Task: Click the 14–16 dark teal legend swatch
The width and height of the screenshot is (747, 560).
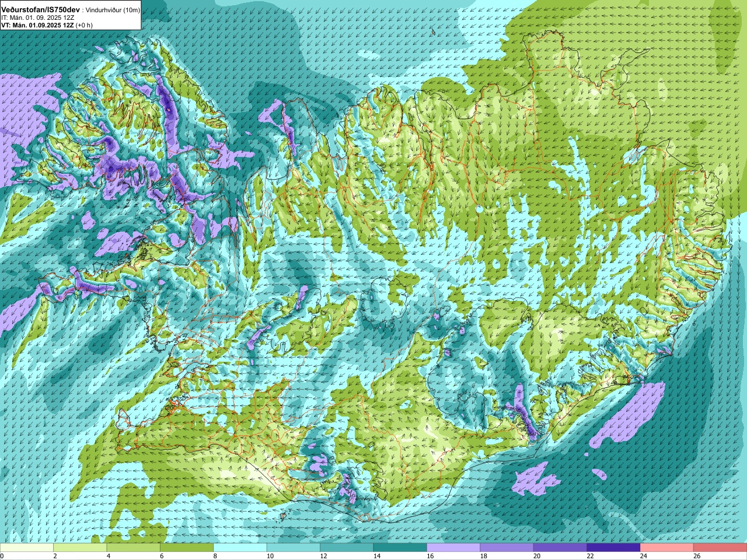Action: 400,548
